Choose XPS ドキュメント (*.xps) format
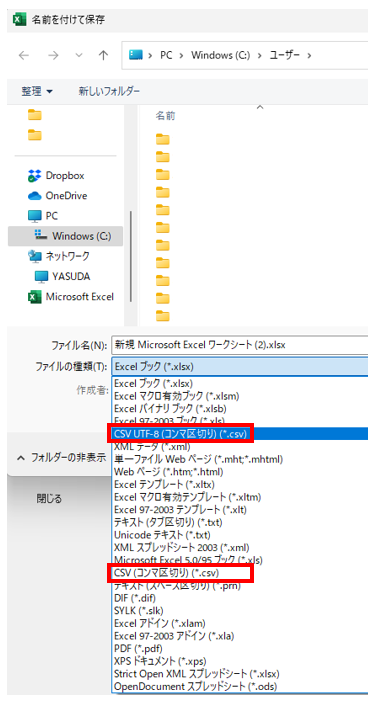The width and height of the screenshot is (368, 706). click(160, 661)
